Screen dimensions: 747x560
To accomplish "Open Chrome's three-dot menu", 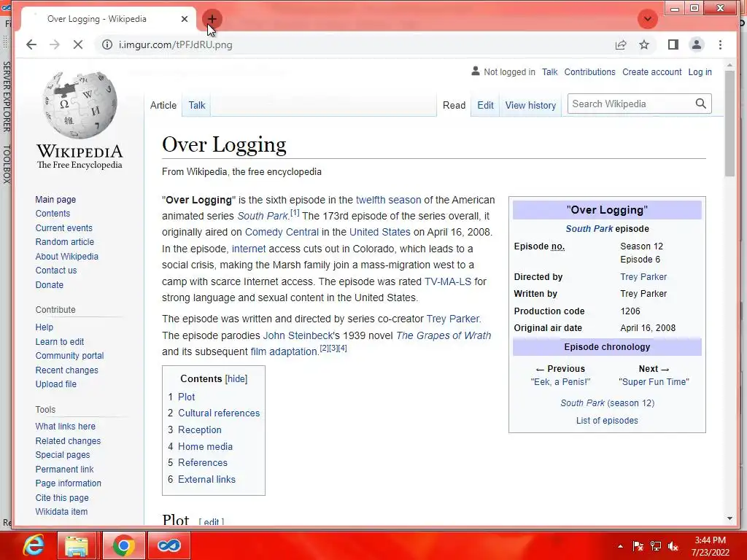I will [720, 44].
